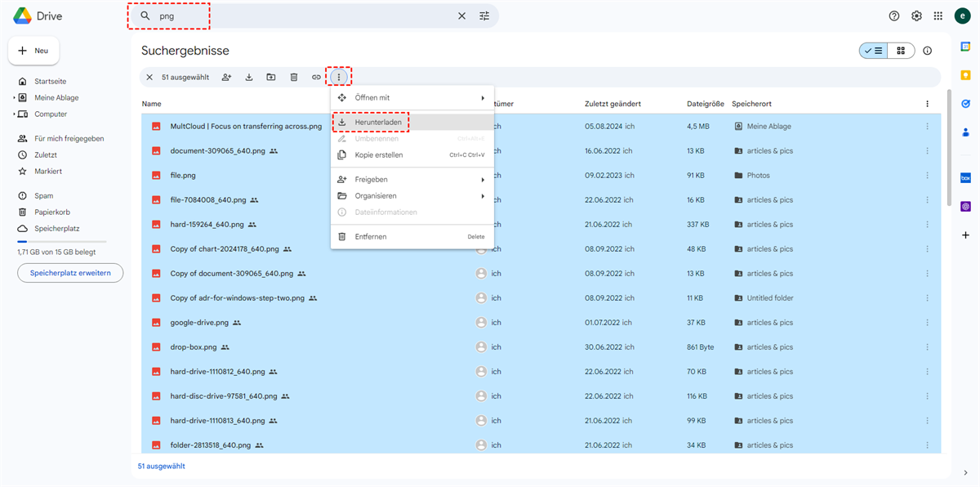
Task: Click the trash icon in selection toolbar
Action: pyautogui.click(x=294, y=78)
